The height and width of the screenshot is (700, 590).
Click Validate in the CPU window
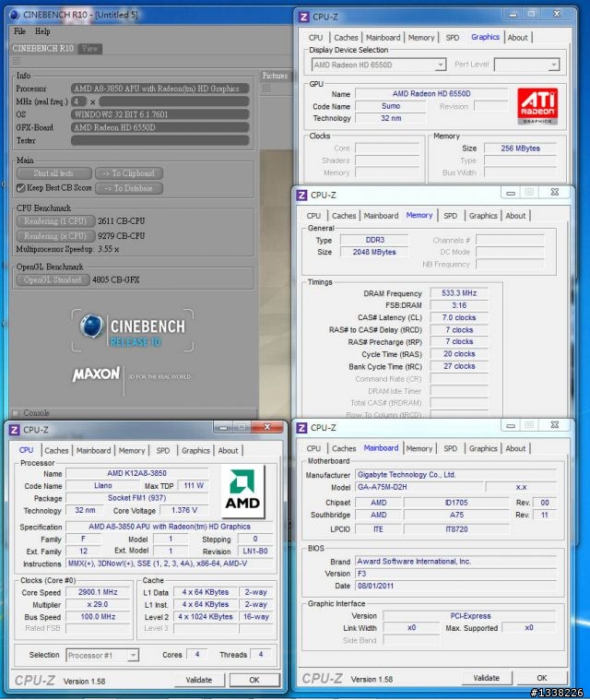199,680
